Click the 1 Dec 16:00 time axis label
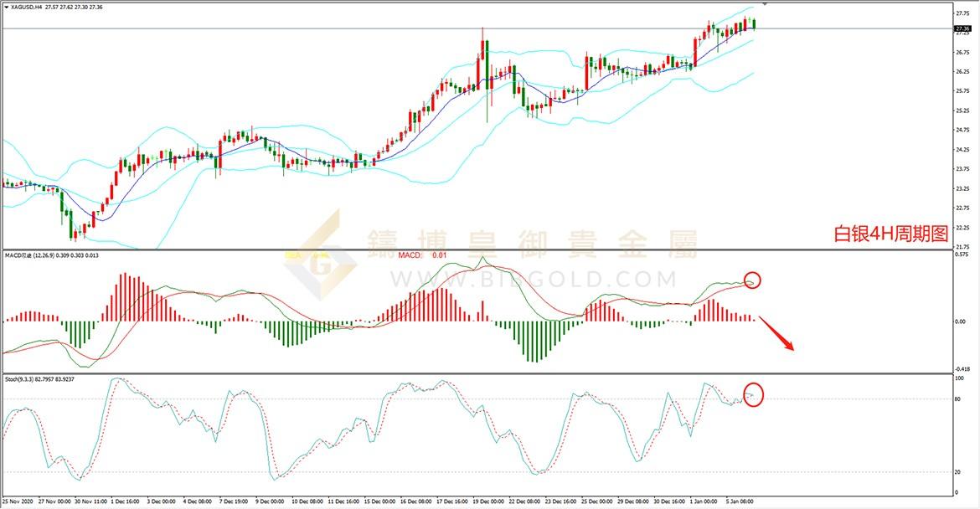Image resolution: width=980 pixels, height=509 pixels. [x=125, y=501]
